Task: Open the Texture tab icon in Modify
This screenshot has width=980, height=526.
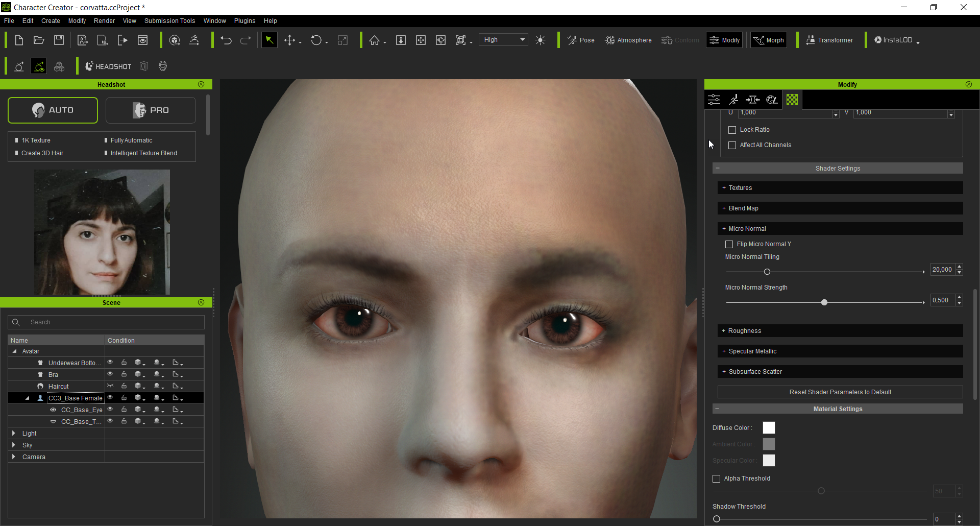Action: point(772,100)
